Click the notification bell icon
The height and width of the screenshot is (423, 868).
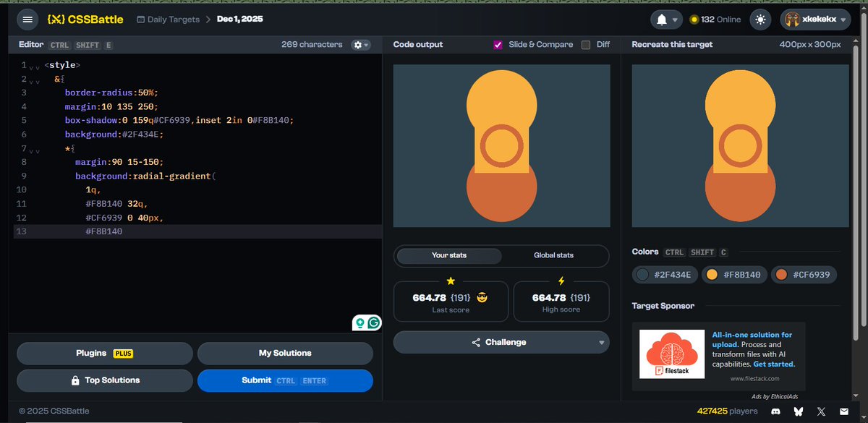[662, 20]
